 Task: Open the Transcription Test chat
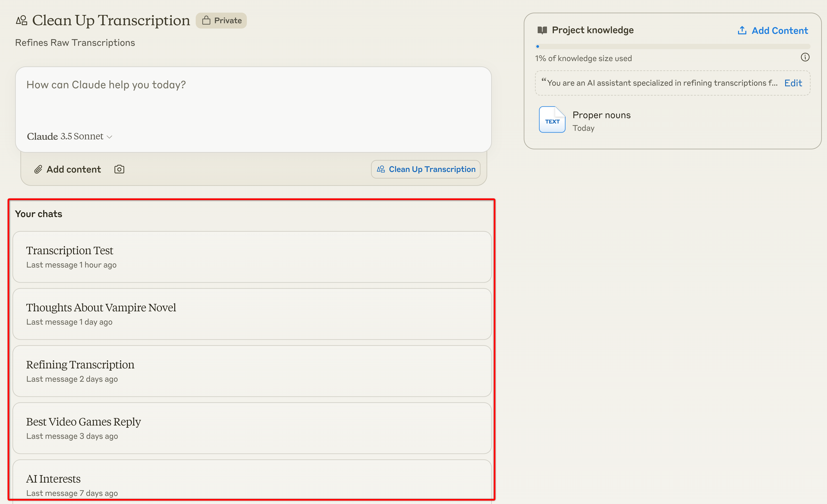[252, 257]
